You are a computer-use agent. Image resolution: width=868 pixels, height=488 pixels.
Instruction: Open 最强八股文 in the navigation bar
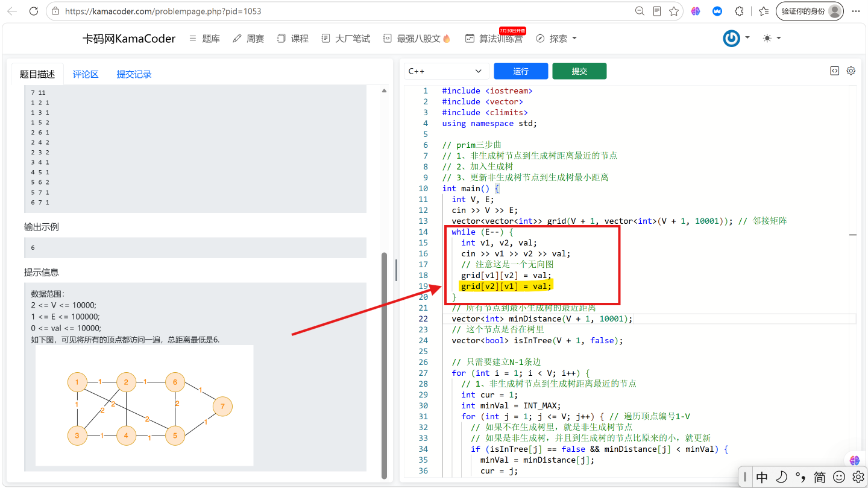(x=417, y=39)
